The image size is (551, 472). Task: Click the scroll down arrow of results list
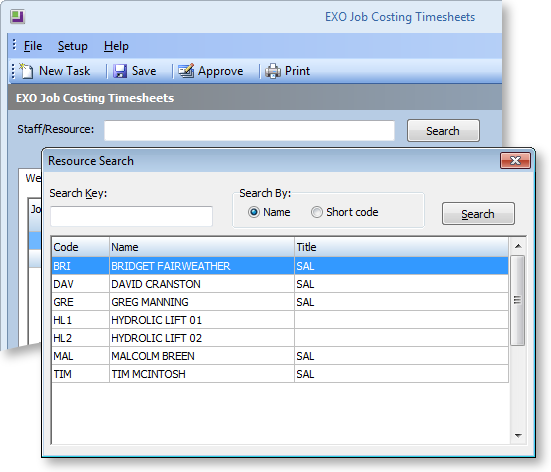tap(518, 436)
